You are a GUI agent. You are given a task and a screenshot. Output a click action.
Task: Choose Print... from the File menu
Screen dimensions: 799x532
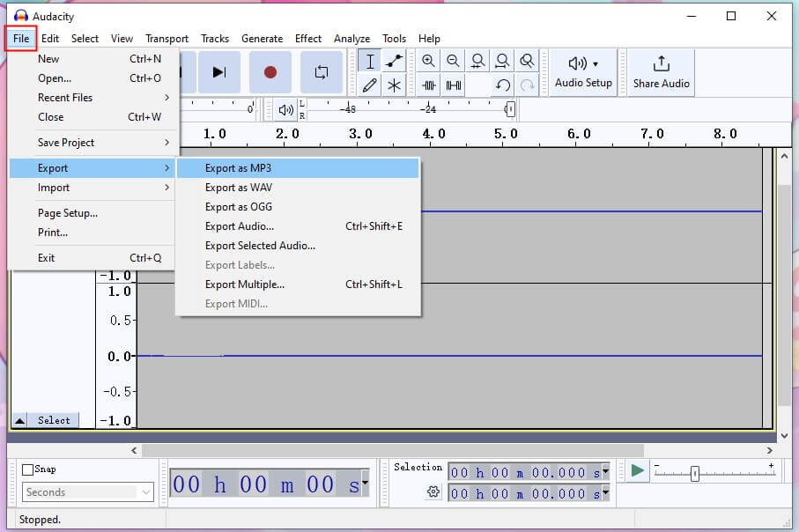(94, 232)
